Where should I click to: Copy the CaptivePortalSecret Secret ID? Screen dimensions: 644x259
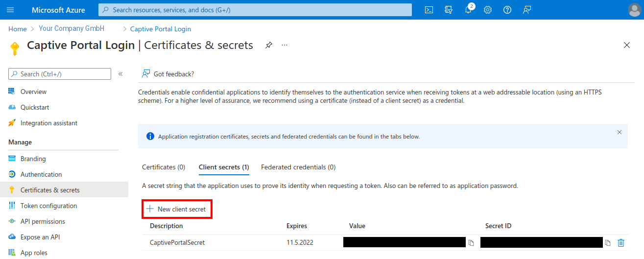coord(608,243)
